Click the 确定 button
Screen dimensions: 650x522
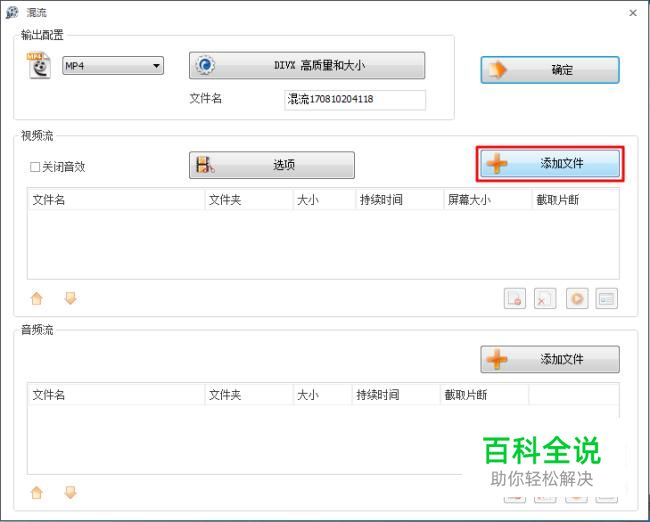[550, 70]
